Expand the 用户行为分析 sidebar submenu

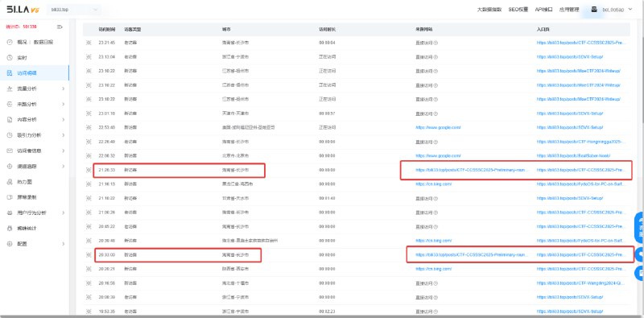click(64, 213)
